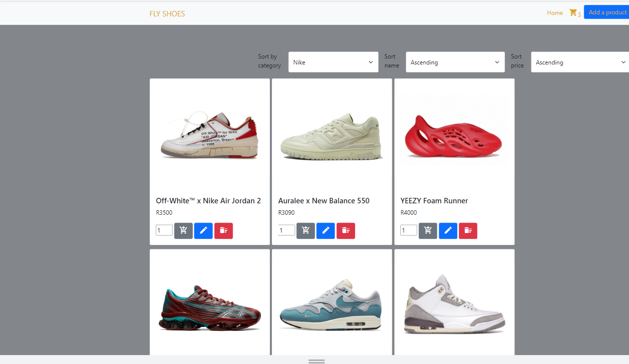Add Off-White Nike Air Jordan 2 to cart
629x364 pixels.
183,231
